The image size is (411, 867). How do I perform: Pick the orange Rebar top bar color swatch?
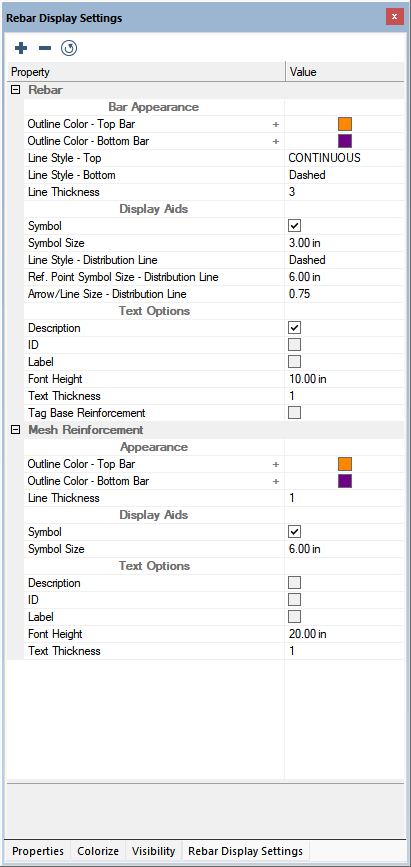345,124
